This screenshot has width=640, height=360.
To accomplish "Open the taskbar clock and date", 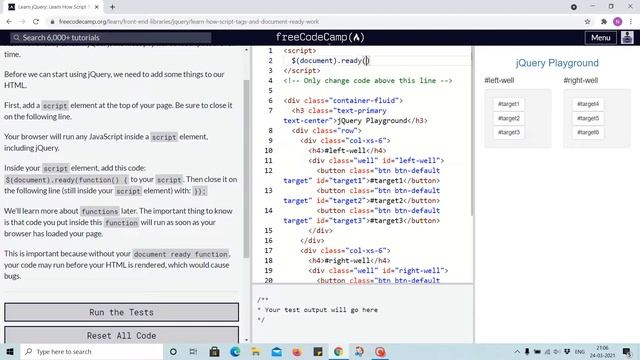I will (x=602, y=351).
